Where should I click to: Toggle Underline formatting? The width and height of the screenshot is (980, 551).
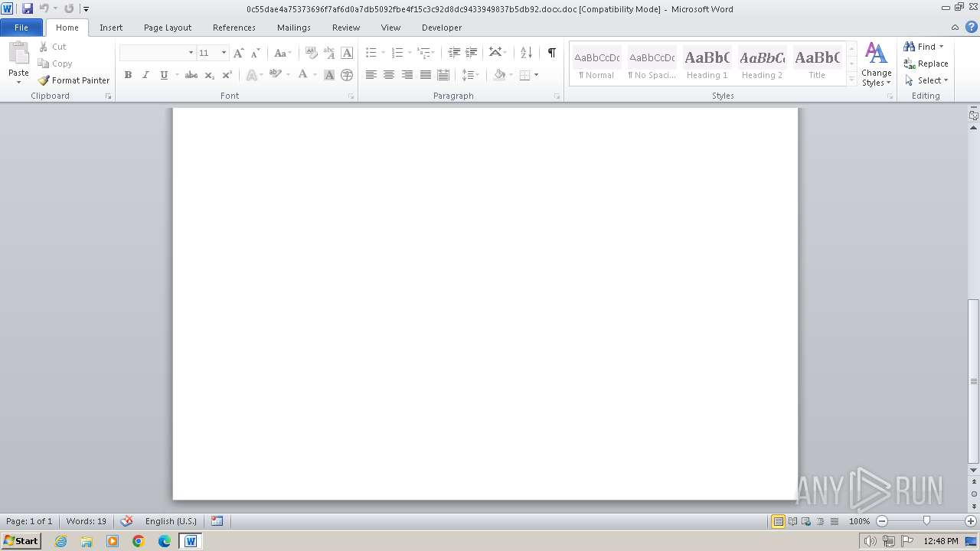point(163,75)
